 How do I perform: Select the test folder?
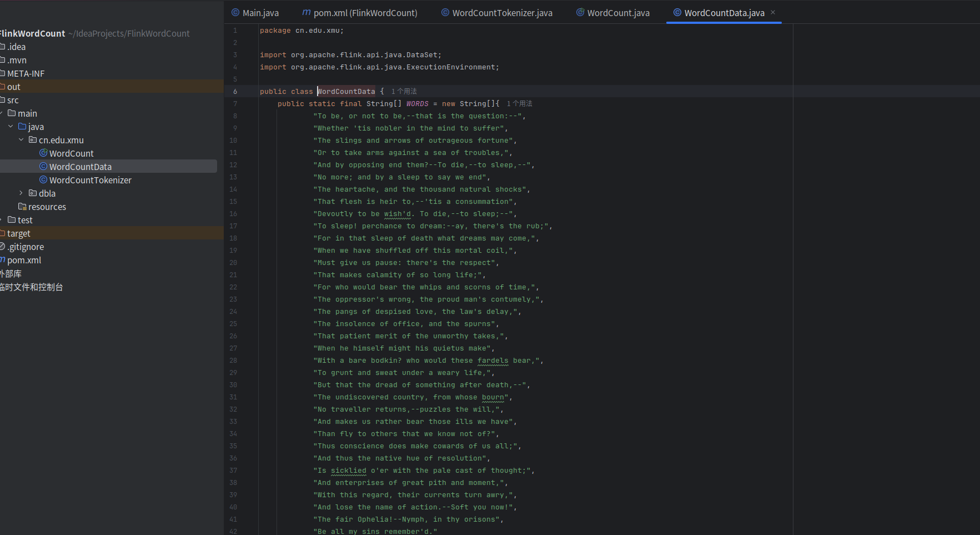tap(25, 220)
